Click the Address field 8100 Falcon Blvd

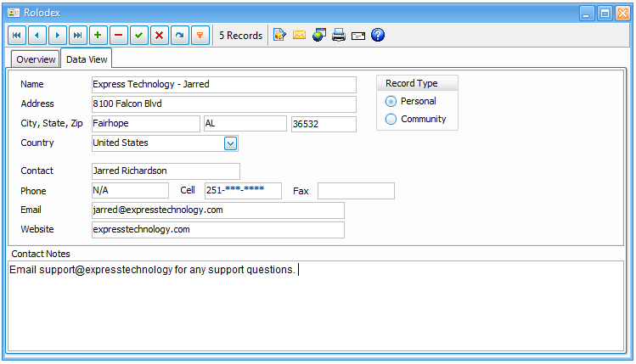click(224, 104)
